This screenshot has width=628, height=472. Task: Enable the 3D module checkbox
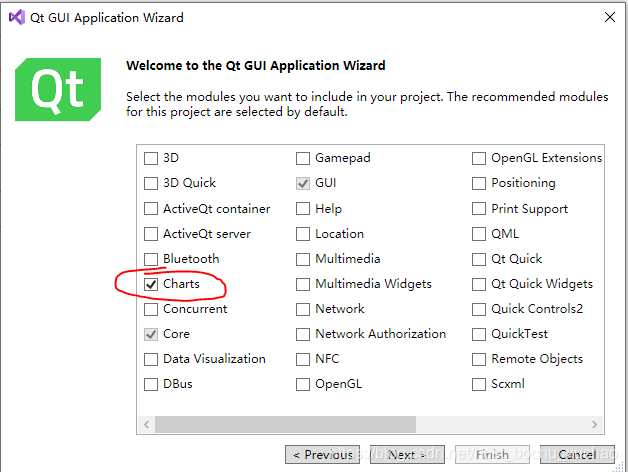pyautogui.click(x=151, y=158)
